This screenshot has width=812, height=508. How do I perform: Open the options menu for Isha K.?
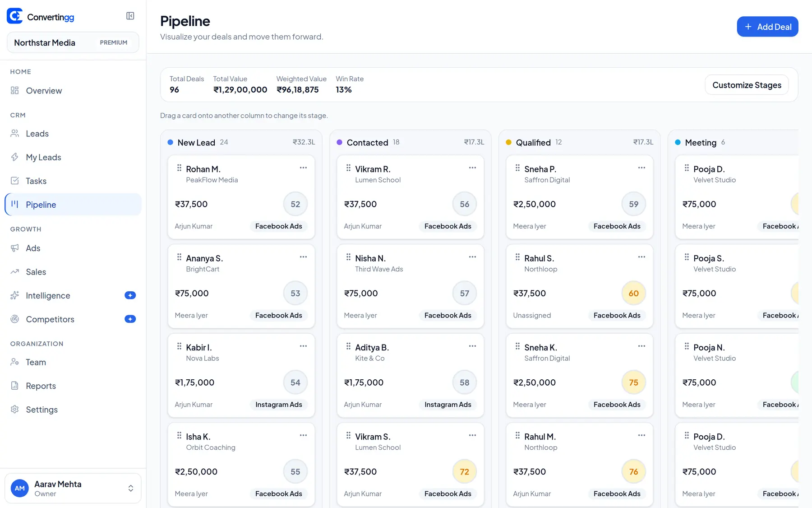pyautogui.click(x=303, y=435)
